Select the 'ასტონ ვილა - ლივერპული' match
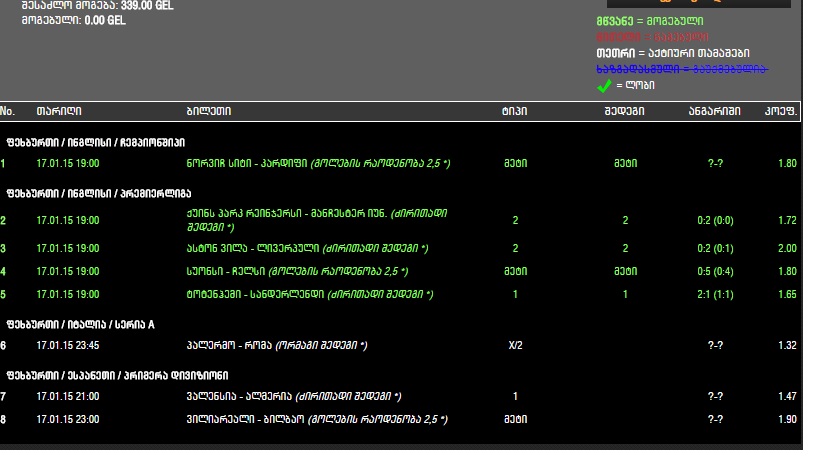The width and height of the screenshot is (819, 460). 307,249
